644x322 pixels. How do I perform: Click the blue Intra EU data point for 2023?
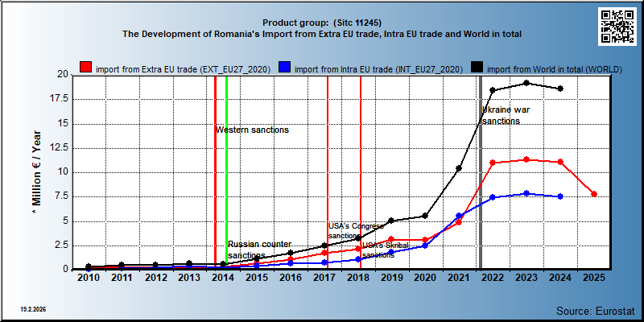click(526, 193)
